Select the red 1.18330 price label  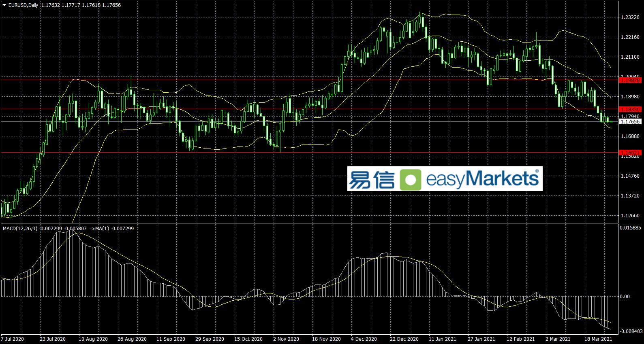(630, 110)
